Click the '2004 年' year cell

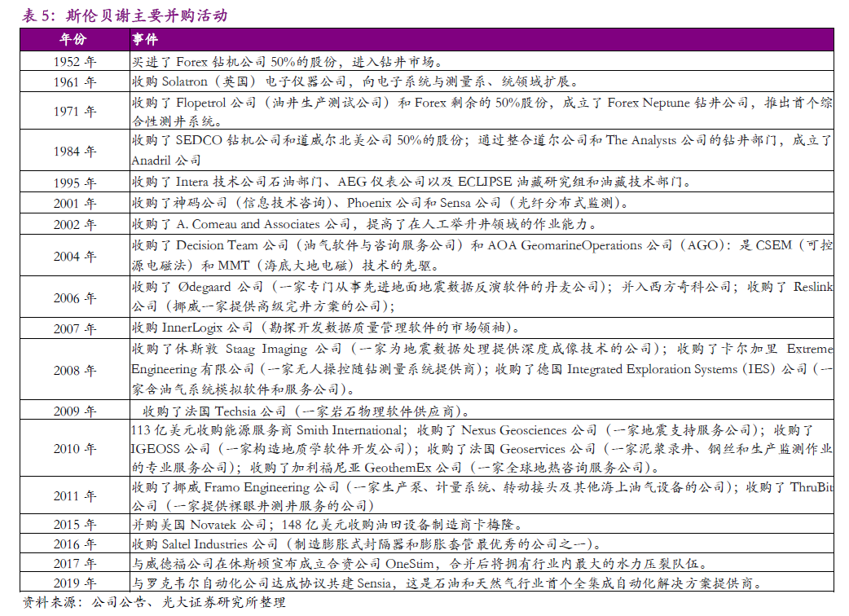coord(75,256)
